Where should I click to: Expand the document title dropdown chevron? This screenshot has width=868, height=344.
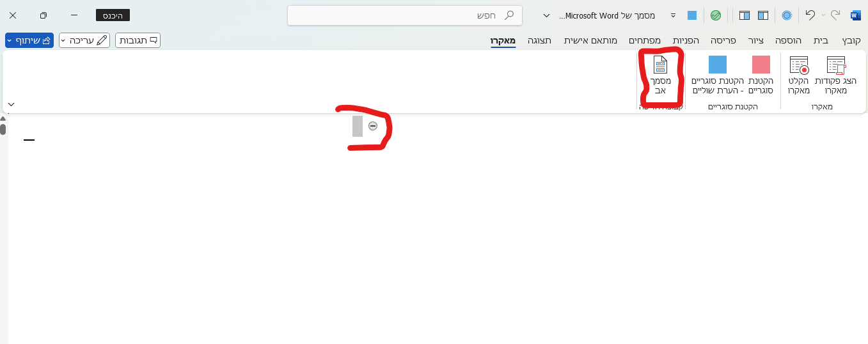(x=546, y=15)
